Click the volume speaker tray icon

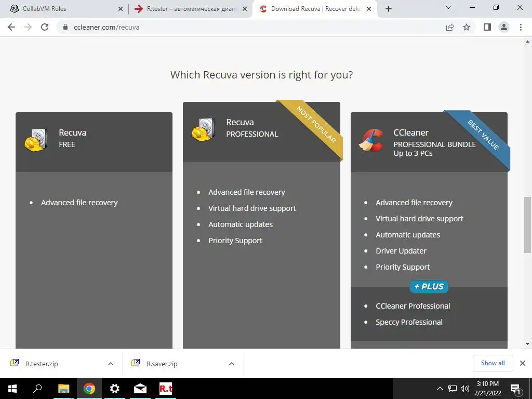(464, 389)
